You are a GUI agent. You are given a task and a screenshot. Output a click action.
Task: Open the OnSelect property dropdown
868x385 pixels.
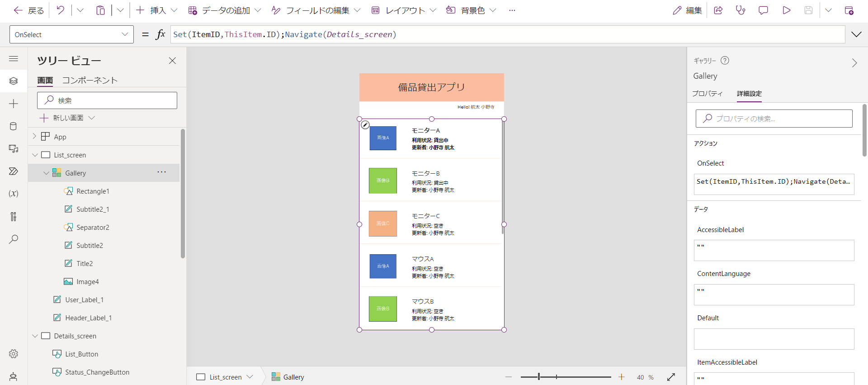71,34
